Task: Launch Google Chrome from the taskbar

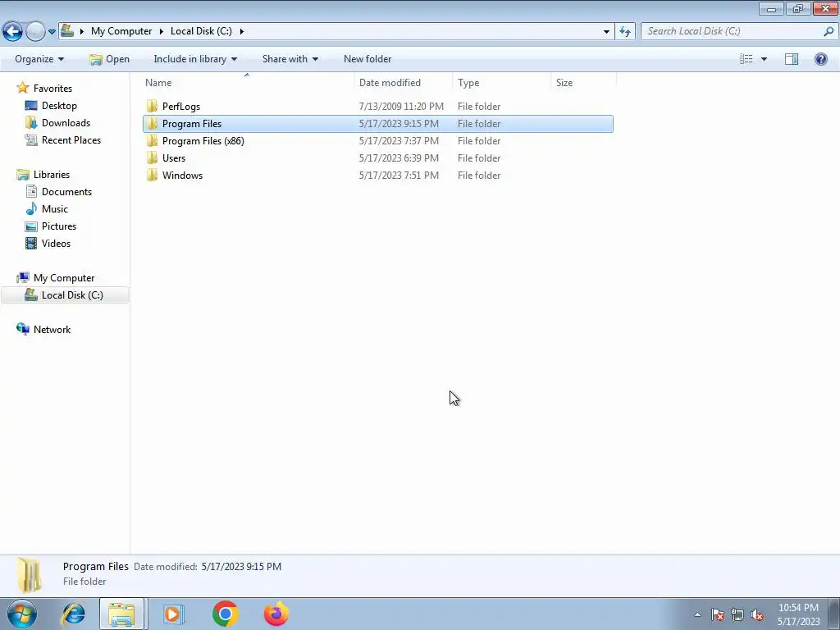Action: (225, 614)
